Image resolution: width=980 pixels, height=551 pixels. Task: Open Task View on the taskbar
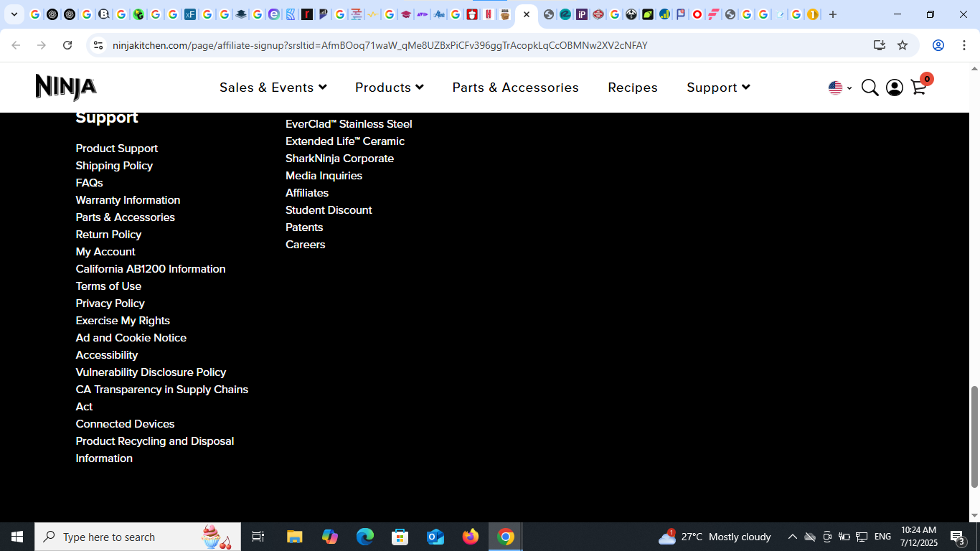(x=258, y=537)
